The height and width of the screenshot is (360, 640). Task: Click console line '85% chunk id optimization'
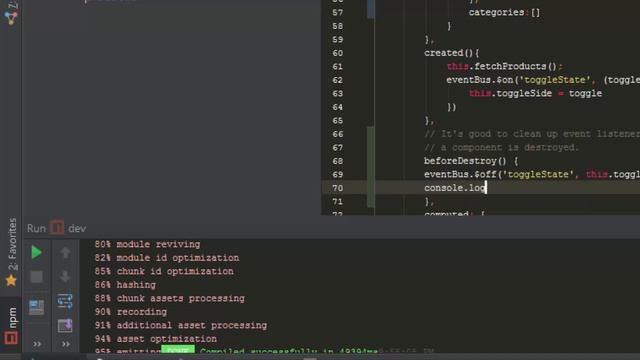tap(164, 271)
